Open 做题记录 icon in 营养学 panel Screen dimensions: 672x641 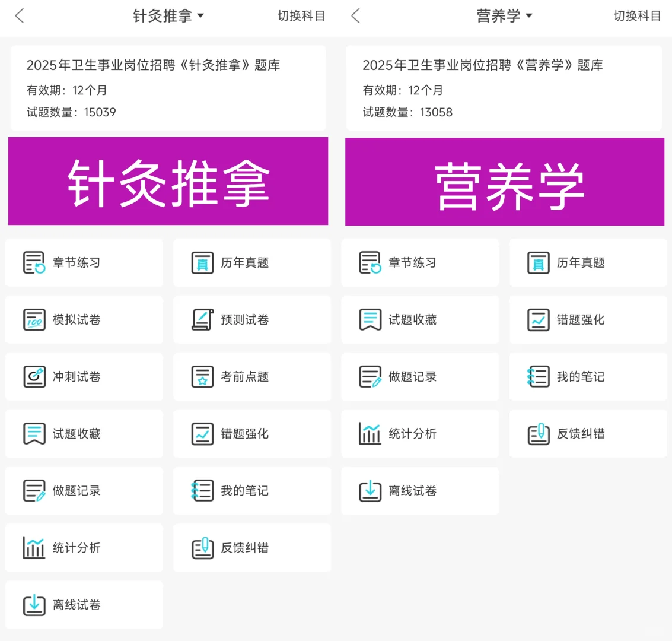[x=370, y=376]
